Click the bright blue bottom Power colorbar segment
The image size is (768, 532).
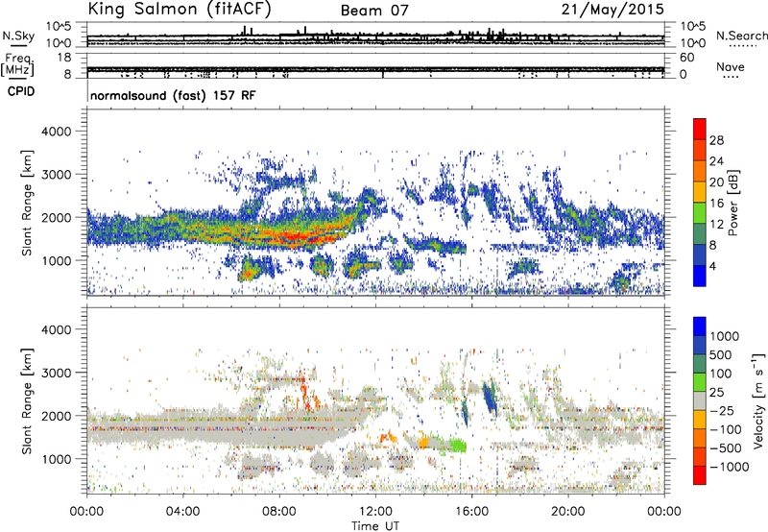(x=700, y=276)
